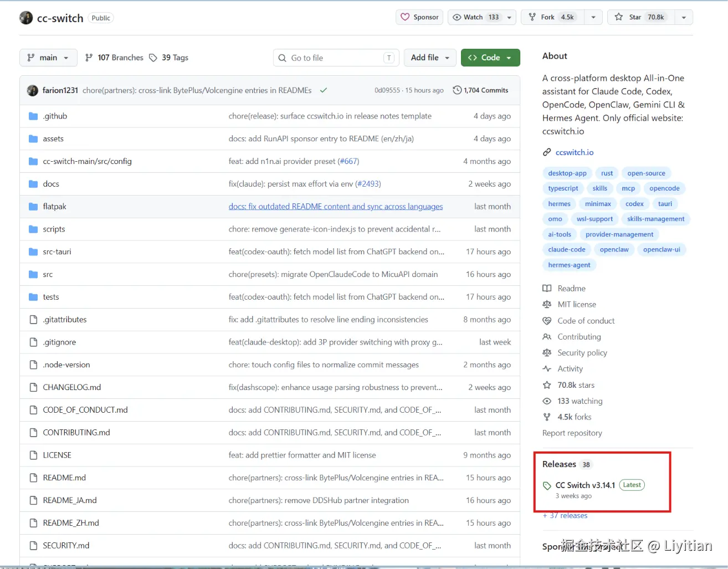Open the Add file dropdown
Screen dimensions: 728x569
[x=430, y=58]
